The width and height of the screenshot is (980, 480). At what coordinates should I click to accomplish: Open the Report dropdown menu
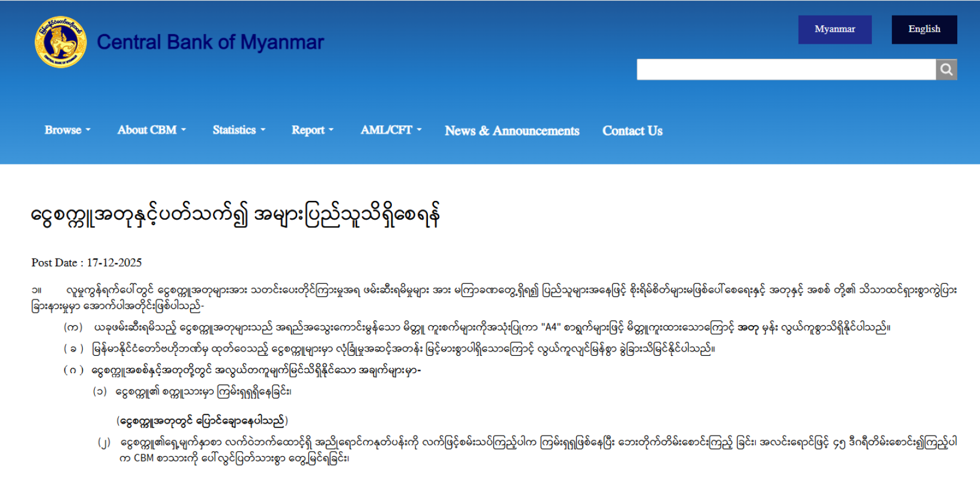coord(312,130)
